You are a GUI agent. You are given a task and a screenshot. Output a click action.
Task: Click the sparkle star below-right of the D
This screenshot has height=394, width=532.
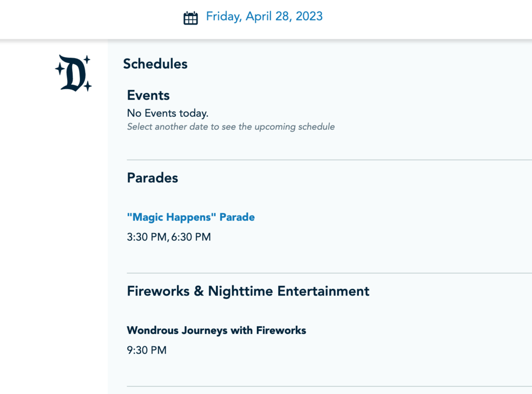(88, 86)
